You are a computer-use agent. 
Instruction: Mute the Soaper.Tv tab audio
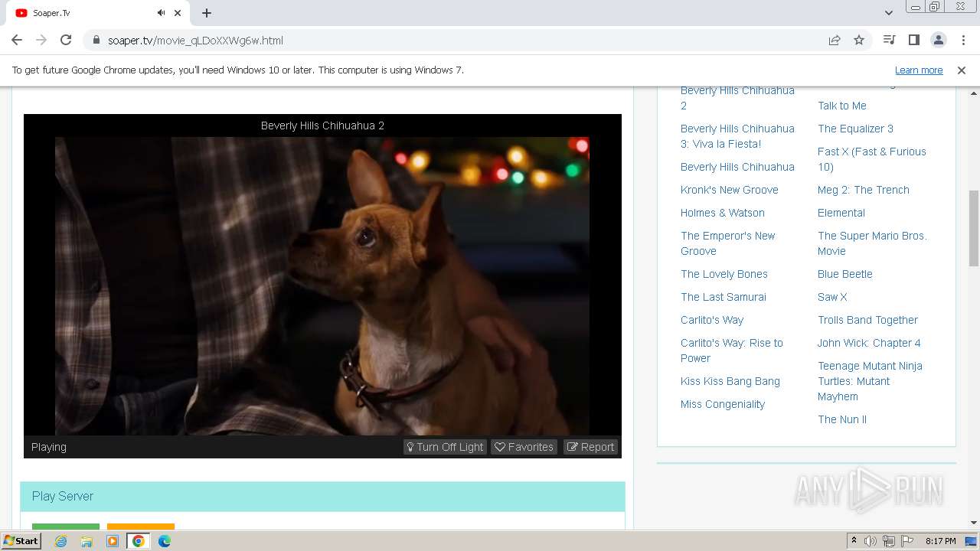[161, 13]
